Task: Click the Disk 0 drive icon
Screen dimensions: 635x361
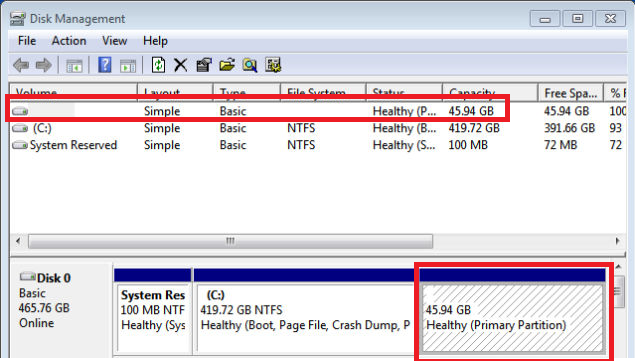Action: (x=27, y=277)
